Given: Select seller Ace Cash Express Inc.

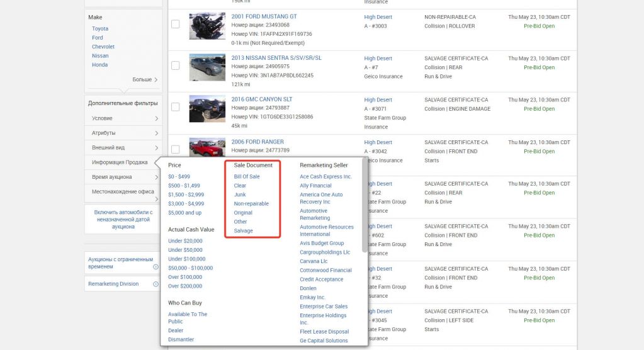Looking at the screenshot, I should [325, 177].
